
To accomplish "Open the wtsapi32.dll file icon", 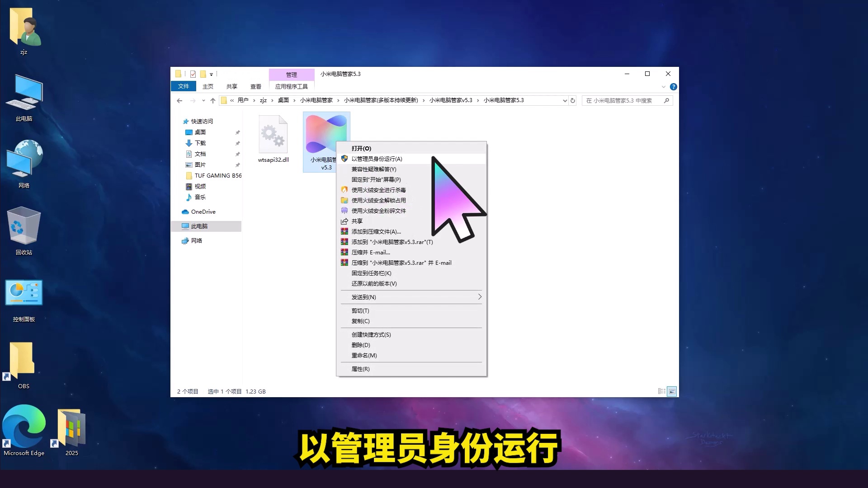I will (x=273, y=135).
